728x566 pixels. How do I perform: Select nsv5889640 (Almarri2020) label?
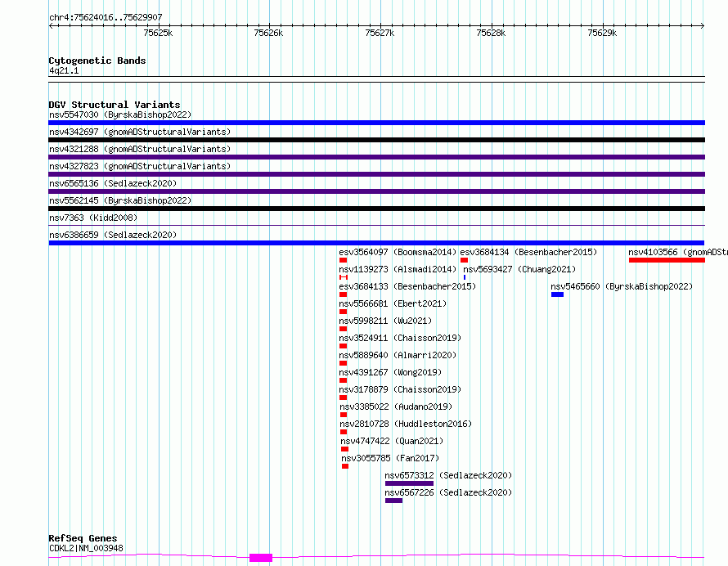398,355
